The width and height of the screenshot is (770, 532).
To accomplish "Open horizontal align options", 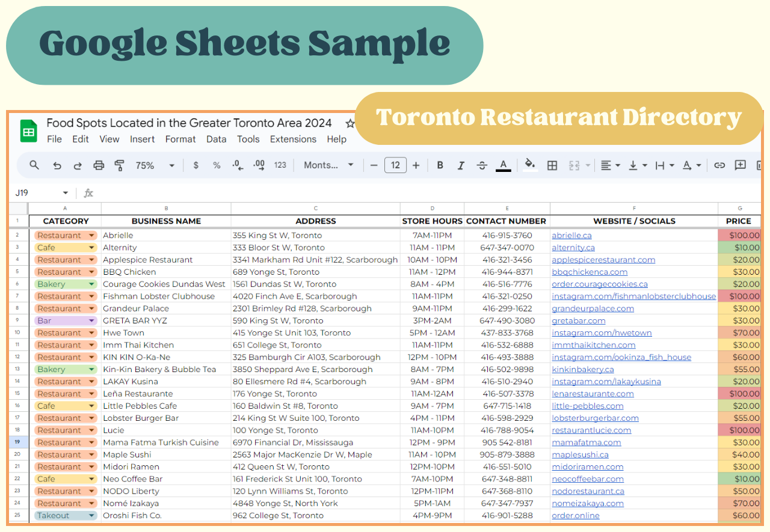I will click(610, 165).
